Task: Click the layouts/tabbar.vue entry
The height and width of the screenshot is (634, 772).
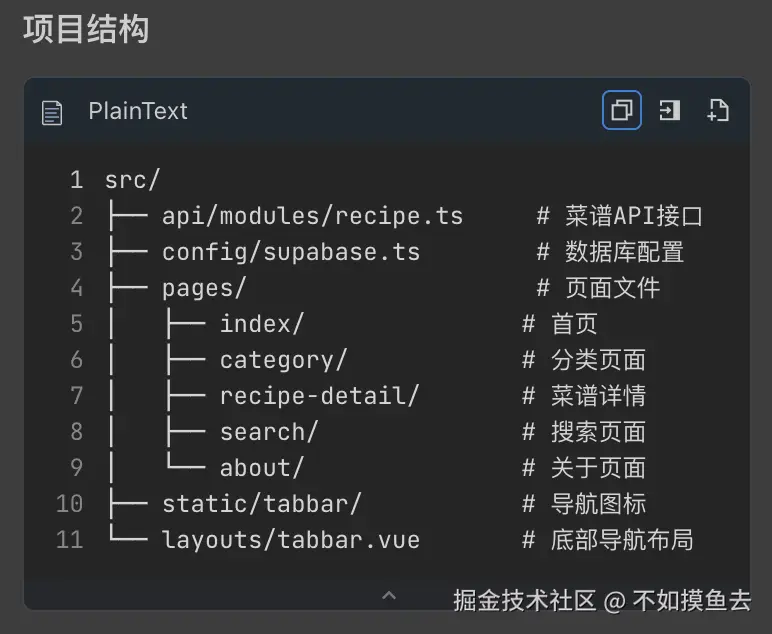Action: [x=290, y=540]
